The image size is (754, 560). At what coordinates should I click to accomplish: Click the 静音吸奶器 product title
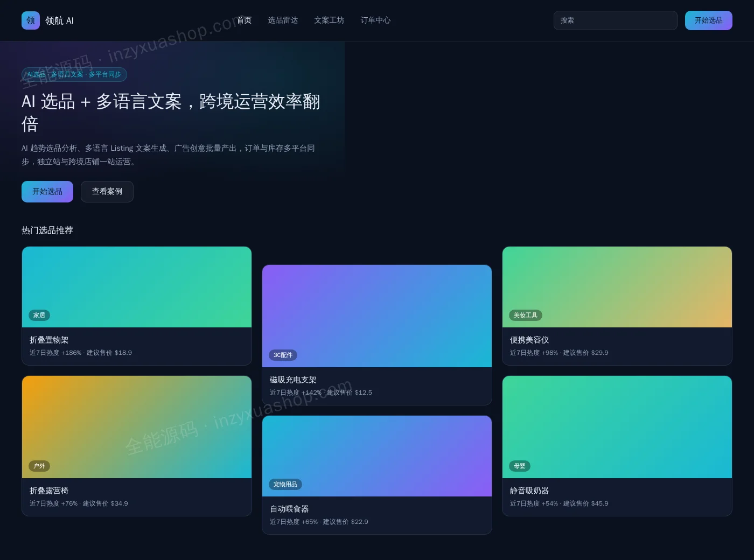pos(529,491)
